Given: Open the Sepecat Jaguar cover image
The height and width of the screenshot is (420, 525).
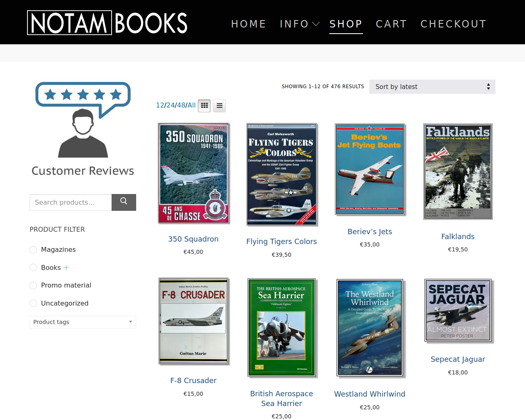Looking at the screenshot, I should tap(458, 310).
